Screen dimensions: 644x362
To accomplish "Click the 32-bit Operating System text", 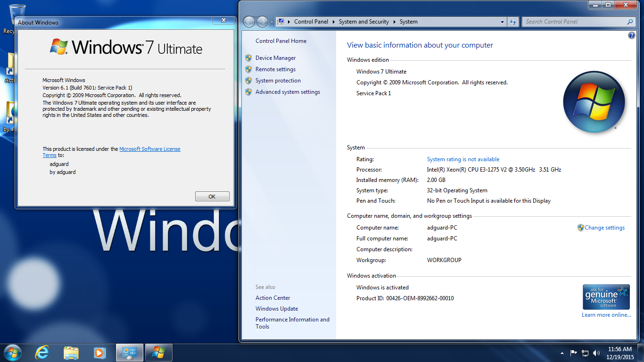I will [x=457, y=190].
